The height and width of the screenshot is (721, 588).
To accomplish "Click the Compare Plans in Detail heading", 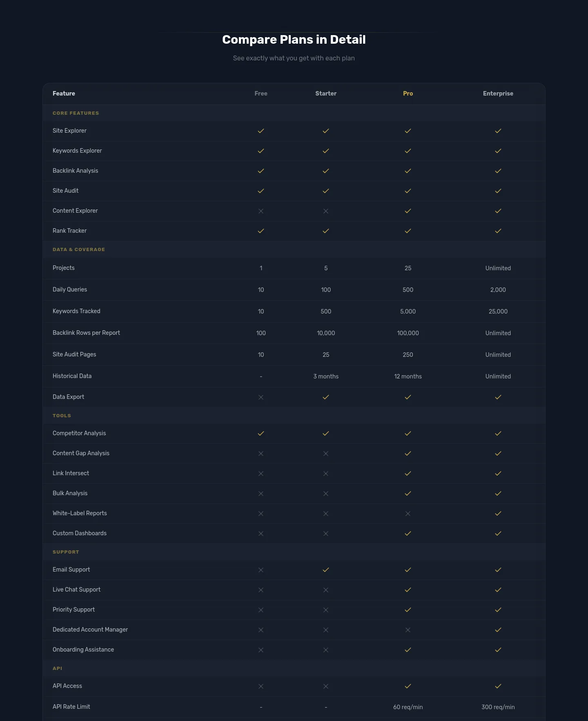I will coord(294,40).
